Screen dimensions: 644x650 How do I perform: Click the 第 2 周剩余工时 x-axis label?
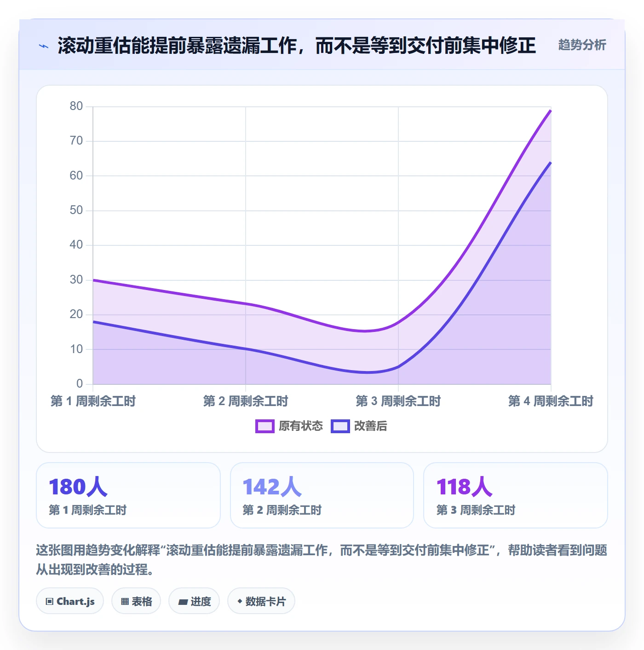(246, 401)
